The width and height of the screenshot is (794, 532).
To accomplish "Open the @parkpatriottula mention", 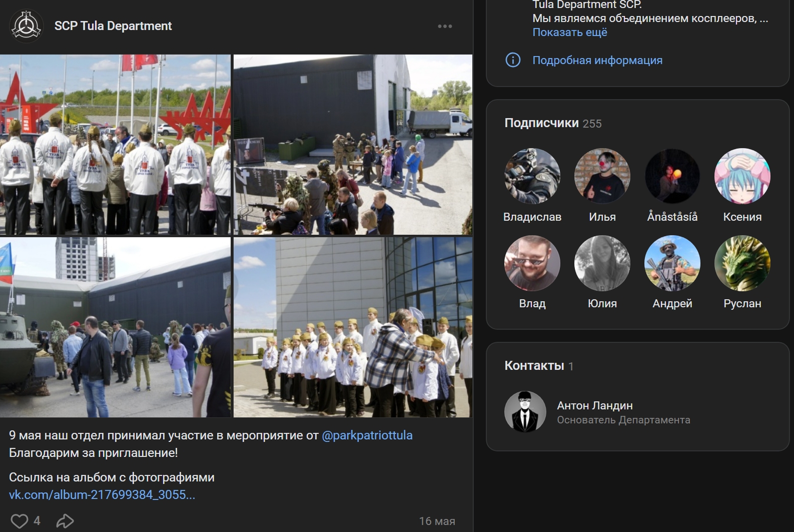I will (367, 435).
